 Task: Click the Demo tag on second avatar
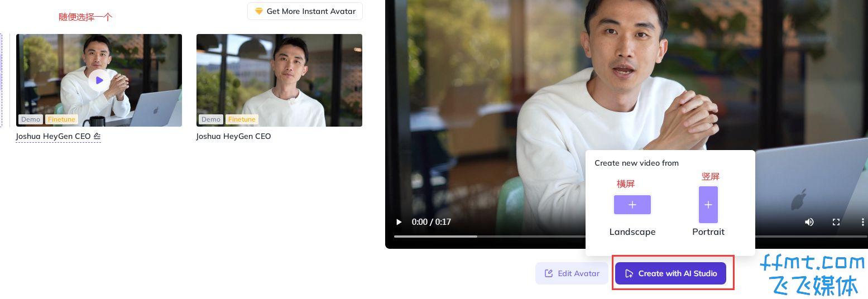click(x=211, y=119)
